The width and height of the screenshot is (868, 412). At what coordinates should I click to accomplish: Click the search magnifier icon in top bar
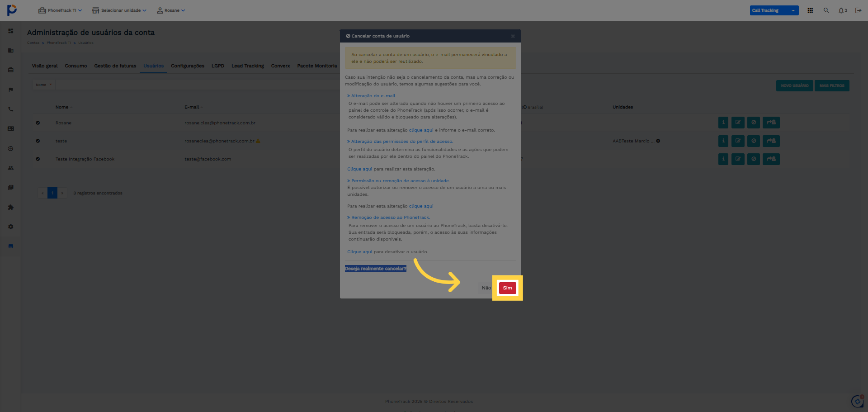(x=826, y=10)
